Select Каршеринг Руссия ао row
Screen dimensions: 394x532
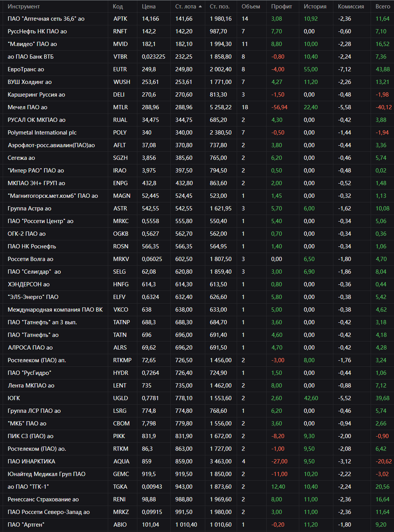click(x=197, y=95)
